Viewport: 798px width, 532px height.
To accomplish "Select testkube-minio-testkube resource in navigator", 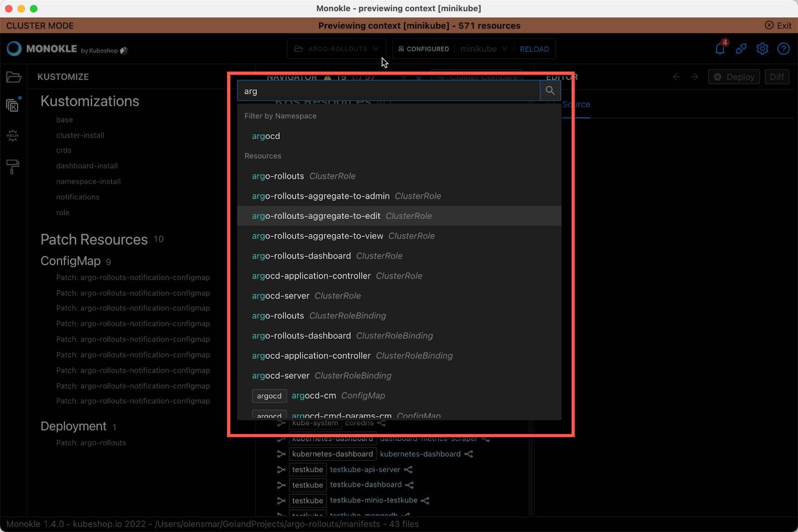I will point(374,500).
